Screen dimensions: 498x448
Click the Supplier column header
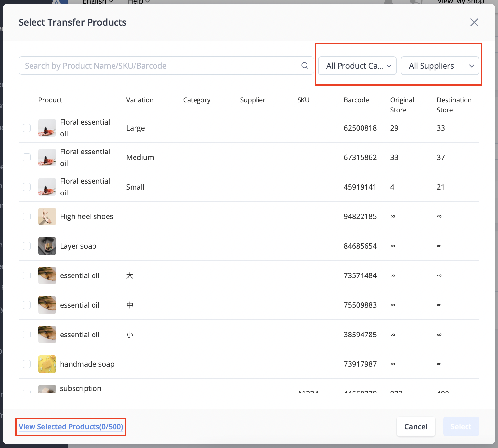(x=253, y=100)
